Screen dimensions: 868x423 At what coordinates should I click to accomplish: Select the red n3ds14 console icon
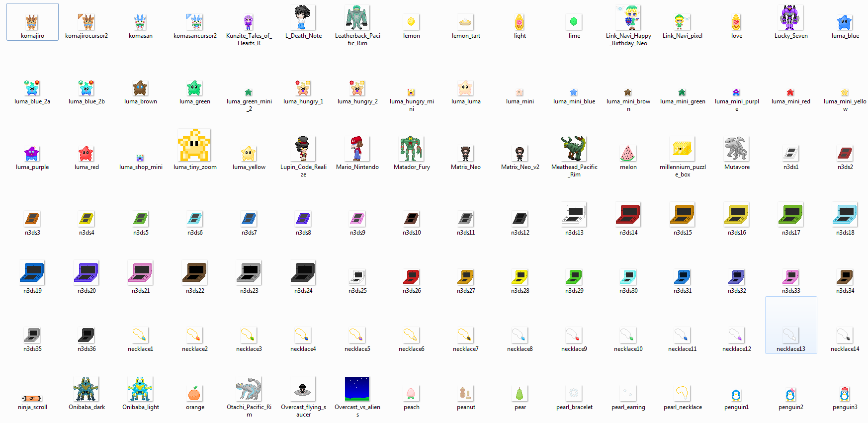click(628, 214)
